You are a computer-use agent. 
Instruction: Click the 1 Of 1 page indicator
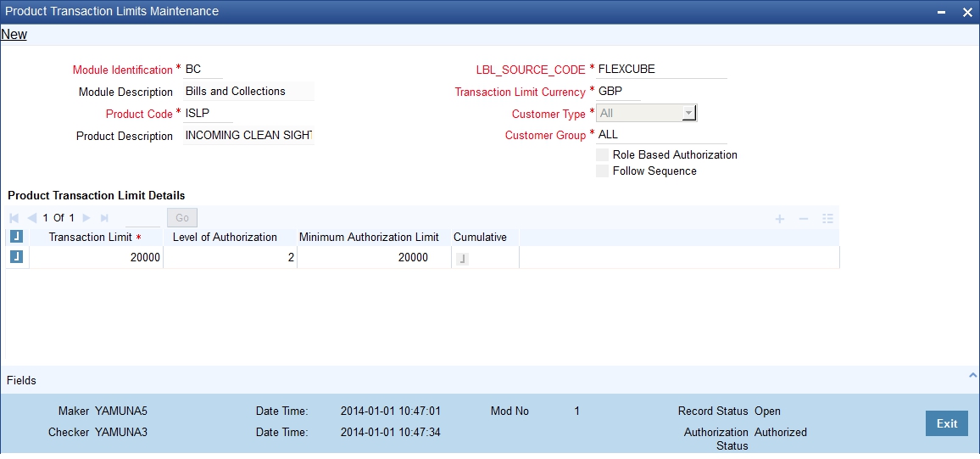coord(58,218)
